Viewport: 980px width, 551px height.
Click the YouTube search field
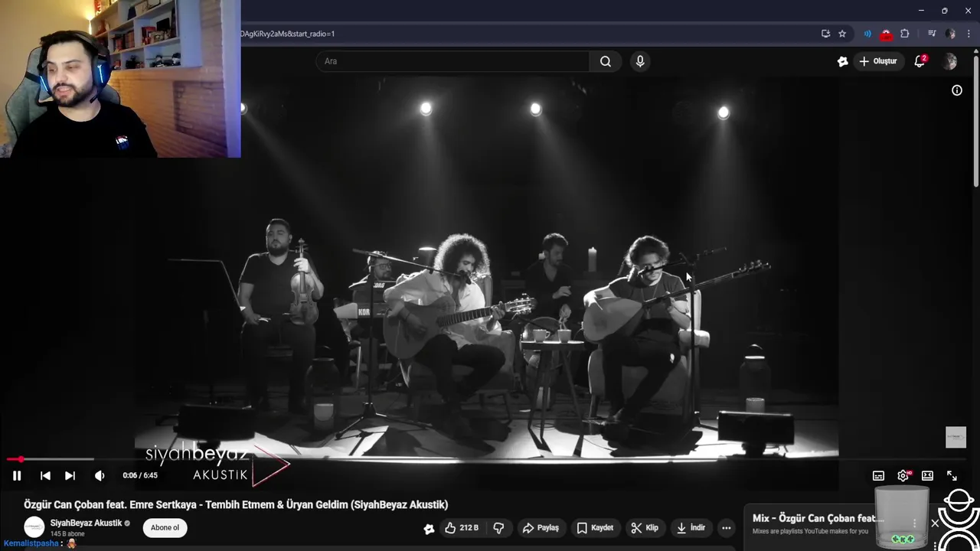click(x=452, y=61)
